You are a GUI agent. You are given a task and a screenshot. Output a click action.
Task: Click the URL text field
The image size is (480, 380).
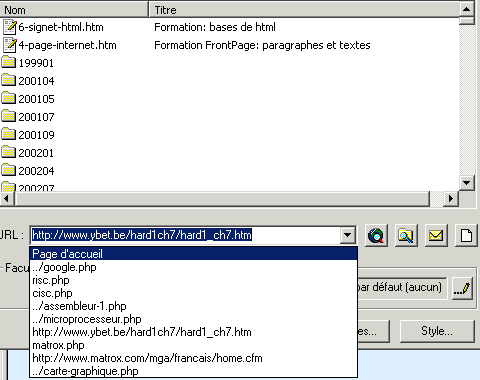tap(185, 235)
